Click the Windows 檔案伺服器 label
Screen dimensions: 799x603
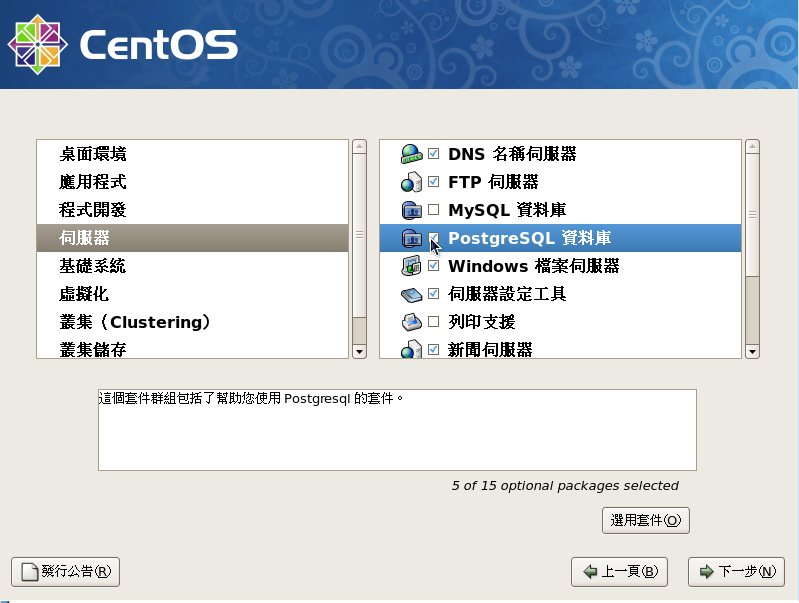coord(534,266)
